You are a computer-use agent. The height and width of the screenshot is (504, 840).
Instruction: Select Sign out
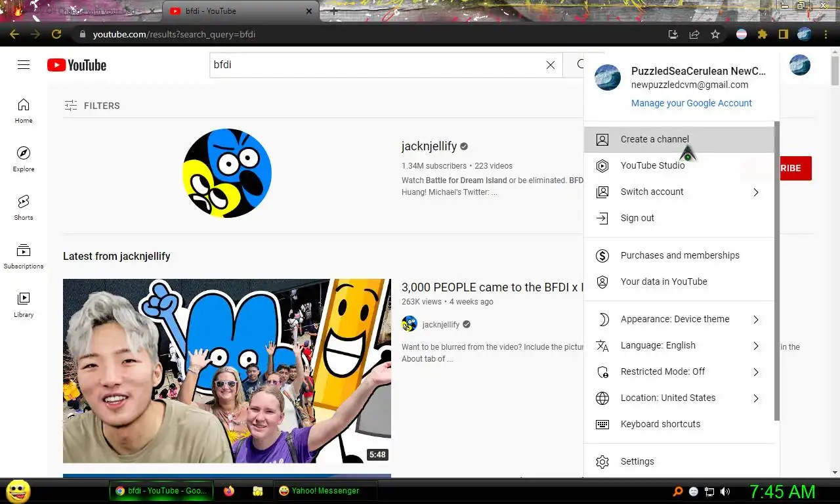tap(679, 218)
